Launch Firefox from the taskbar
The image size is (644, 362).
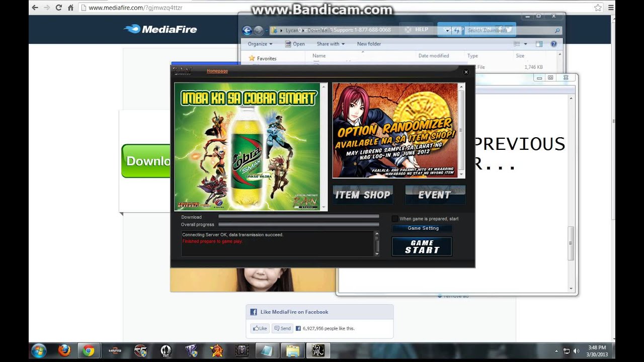64,350
